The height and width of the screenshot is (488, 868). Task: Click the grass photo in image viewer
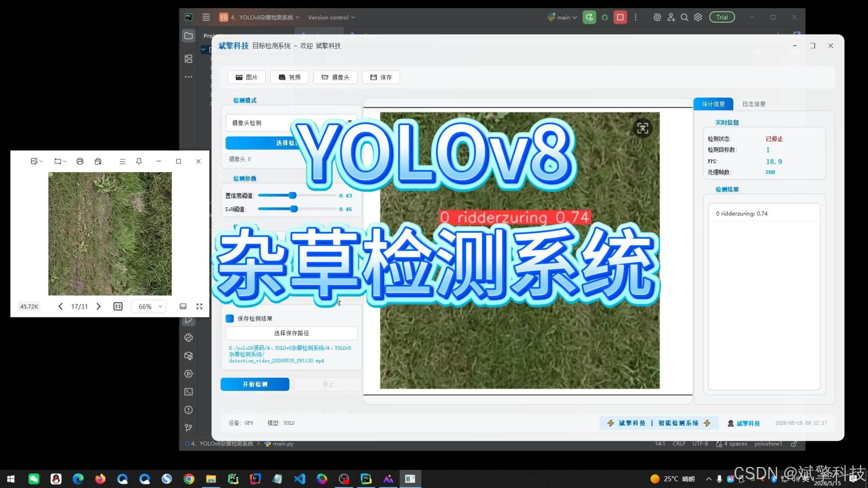pyautogui.click(x=110, y=234)
